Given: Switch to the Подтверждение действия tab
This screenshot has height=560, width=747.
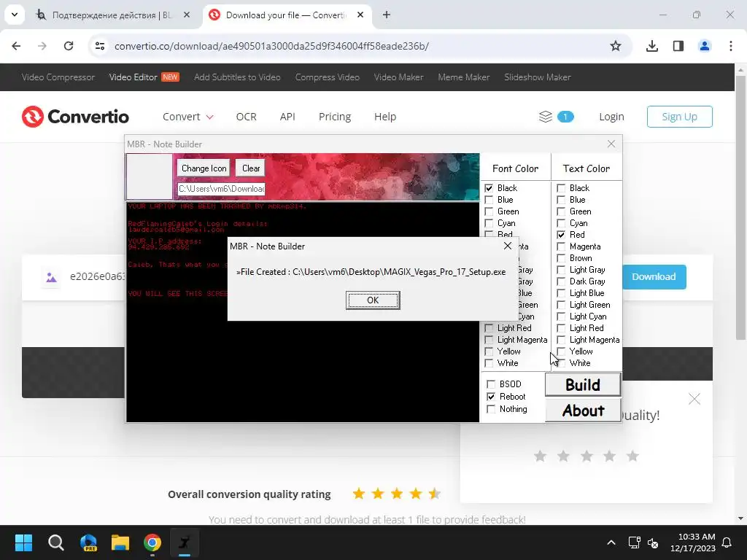Looking at the screenshot, I should coord(113,15).
